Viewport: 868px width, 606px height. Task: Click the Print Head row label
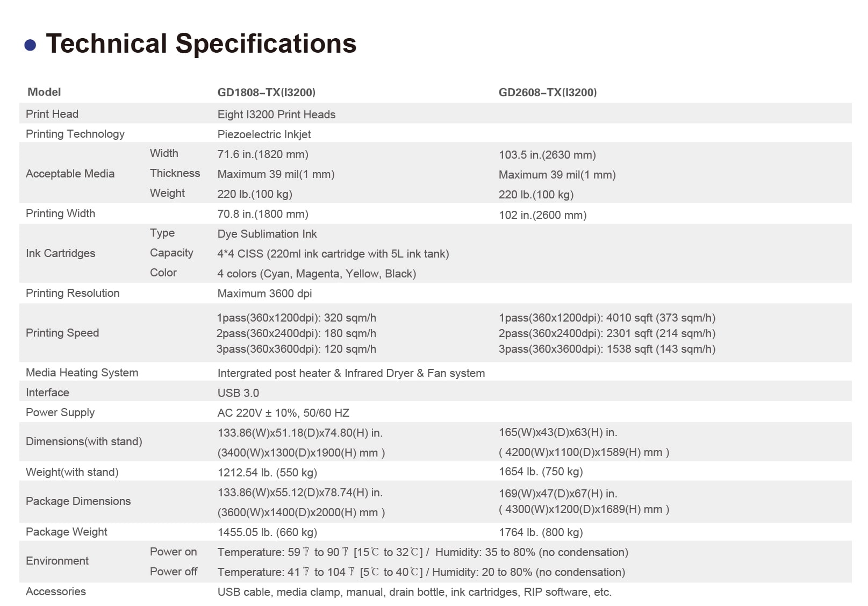(x=52, y=114)
